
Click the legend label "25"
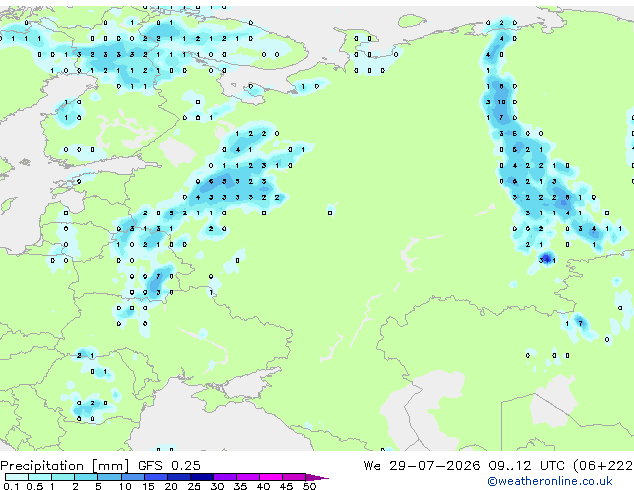coord(194,486)
